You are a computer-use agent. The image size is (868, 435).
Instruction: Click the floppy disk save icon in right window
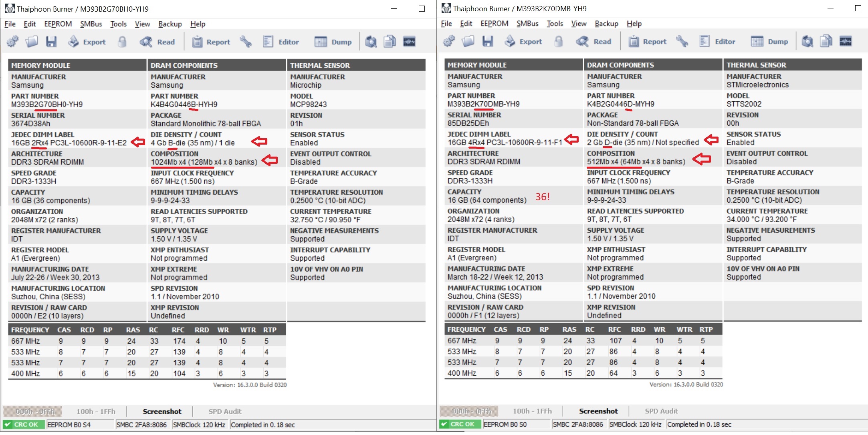pyautogui.click(x=488, y=41)
